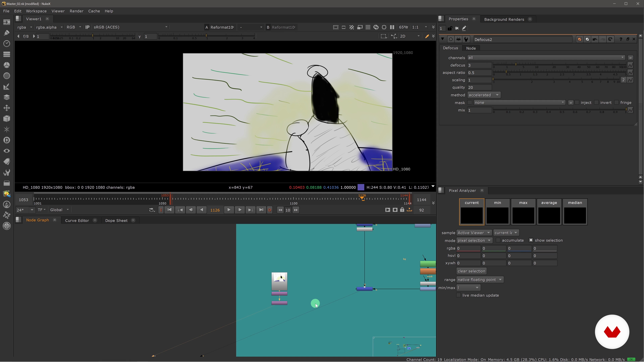Switch to the Node tab of Defocus2
The image size is (644, 362).
471,48
